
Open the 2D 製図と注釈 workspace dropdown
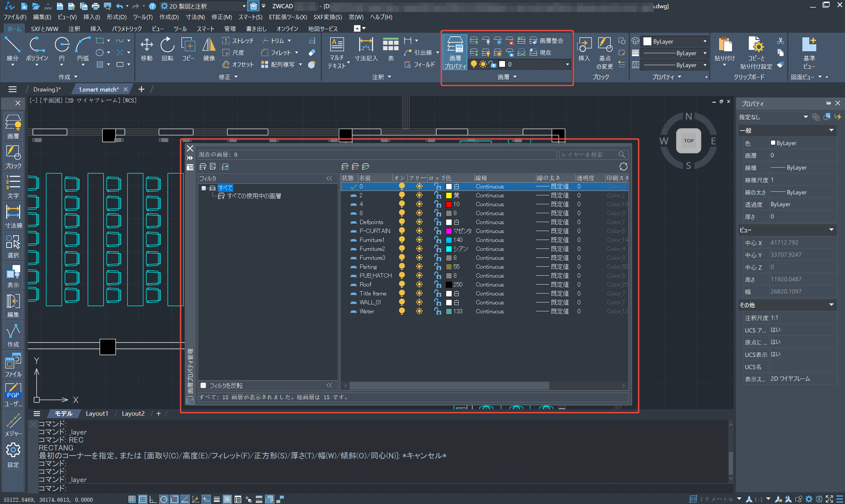pos(203,6)
